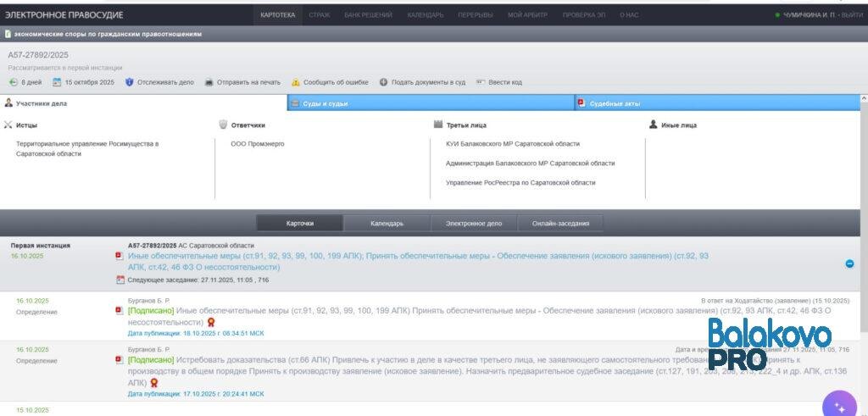Click calendar icon beside Следующее заседание
This screenshot has width=868, height=416.
[x=120, y=280]
